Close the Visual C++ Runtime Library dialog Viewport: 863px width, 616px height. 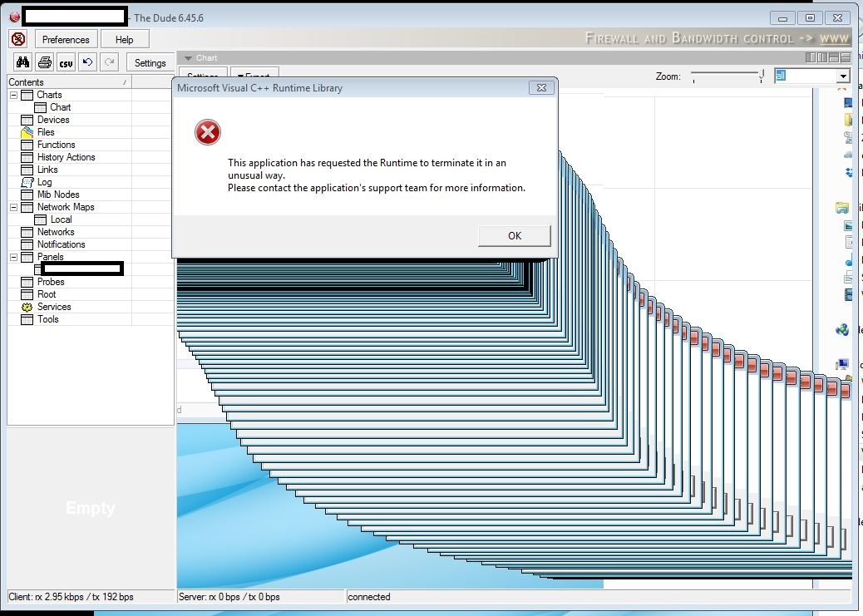[541, 87]
